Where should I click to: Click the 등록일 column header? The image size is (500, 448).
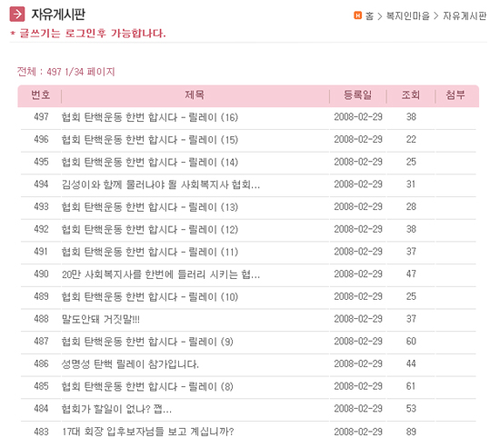point(357,95)
